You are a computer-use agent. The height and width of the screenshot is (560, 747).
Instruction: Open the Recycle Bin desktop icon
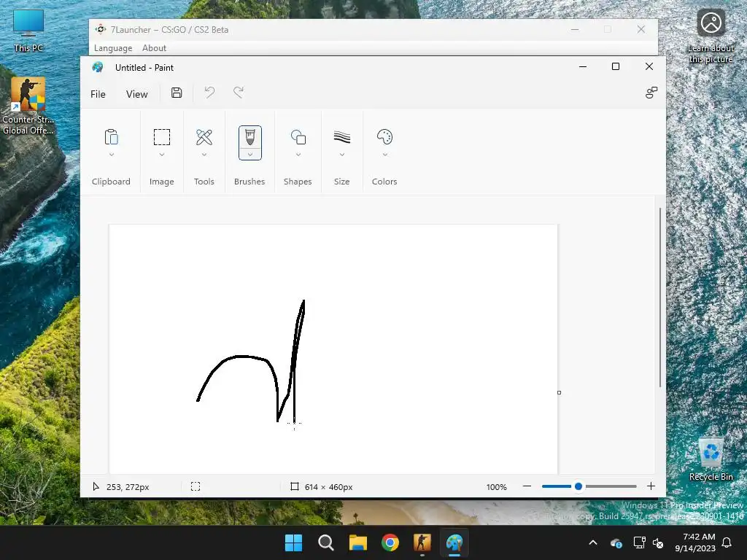[711, 459]
